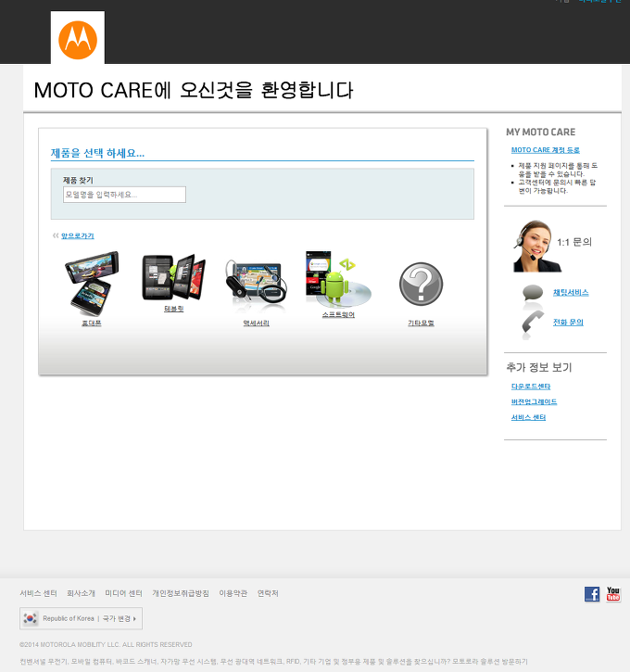The height and width of the screenshot is (672, 630).
Task: Open the 소프트웨어 label link
Action: (x=338, y=314)
